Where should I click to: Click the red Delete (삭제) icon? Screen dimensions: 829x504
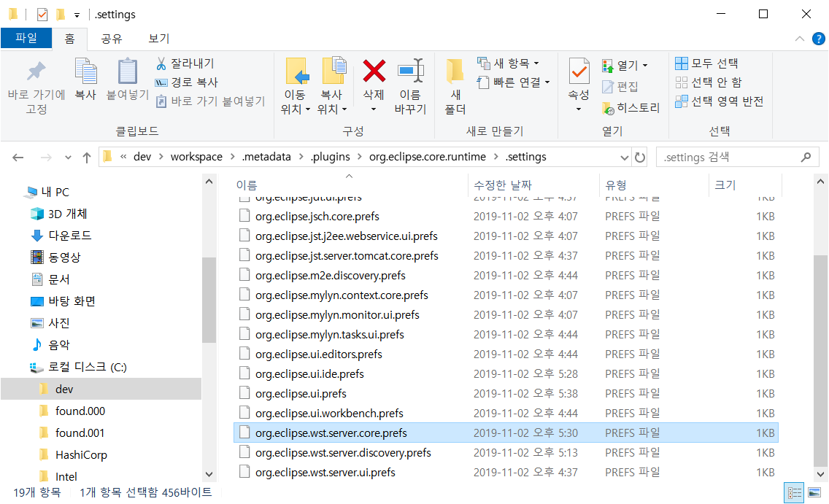point(374,71)
